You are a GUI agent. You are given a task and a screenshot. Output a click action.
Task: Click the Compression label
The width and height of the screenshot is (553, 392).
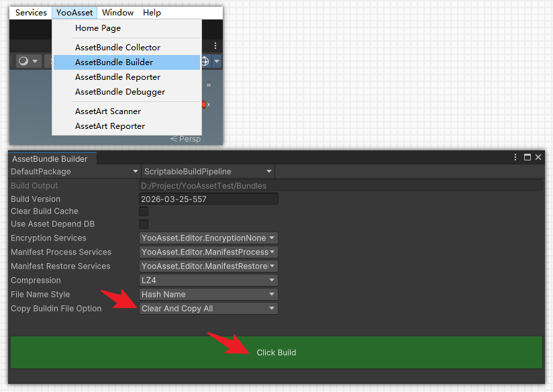[x=36, y=281]
